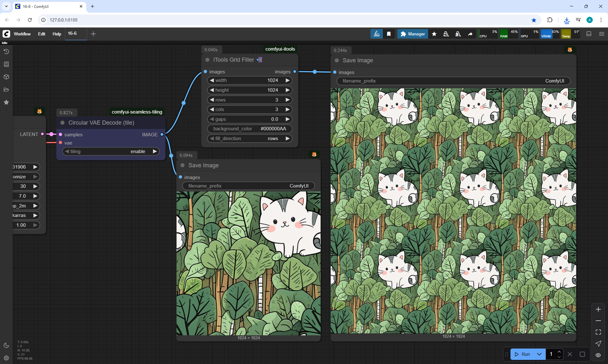608x364 pixels.
Task: Toggle dark theme moon icon
Action: pos(6,345)
